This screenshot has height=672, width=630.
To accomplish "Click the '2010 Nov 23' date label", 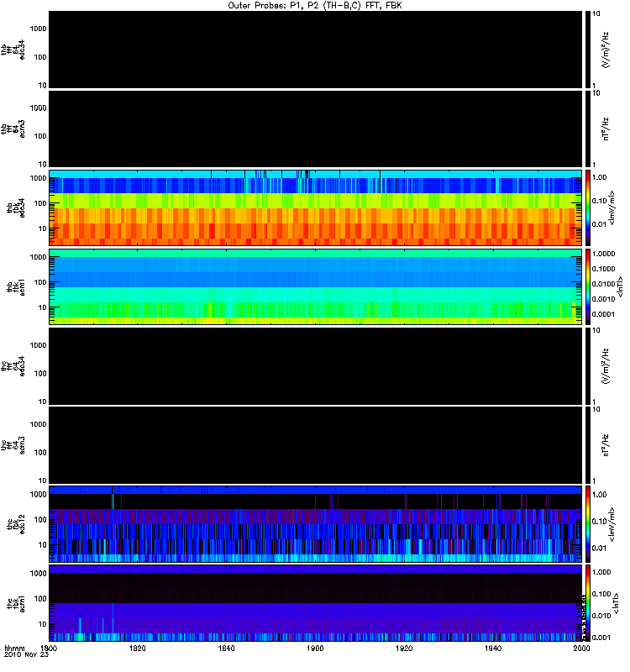I will click(x=26, y=654).
